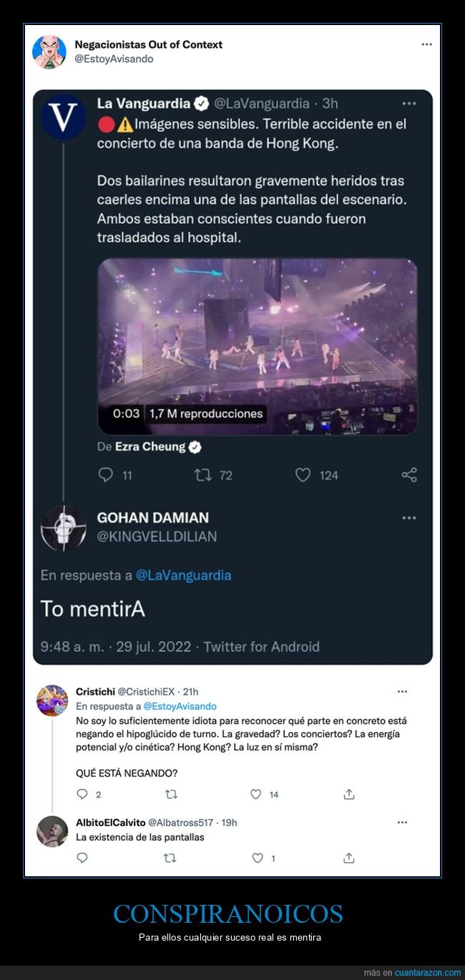Open more options for Negacionistas Out of Context tweet
This screenshot has height=980, width=465.
click(426, 44)
